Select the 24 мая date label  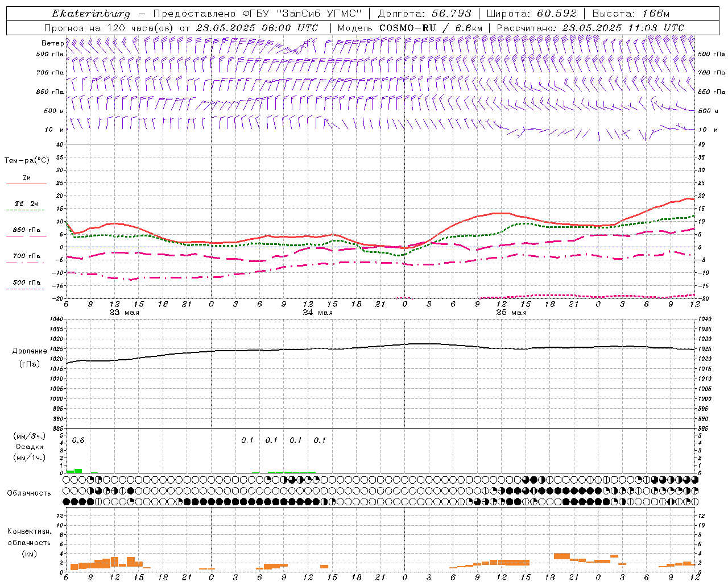click(x=318, y=313)
